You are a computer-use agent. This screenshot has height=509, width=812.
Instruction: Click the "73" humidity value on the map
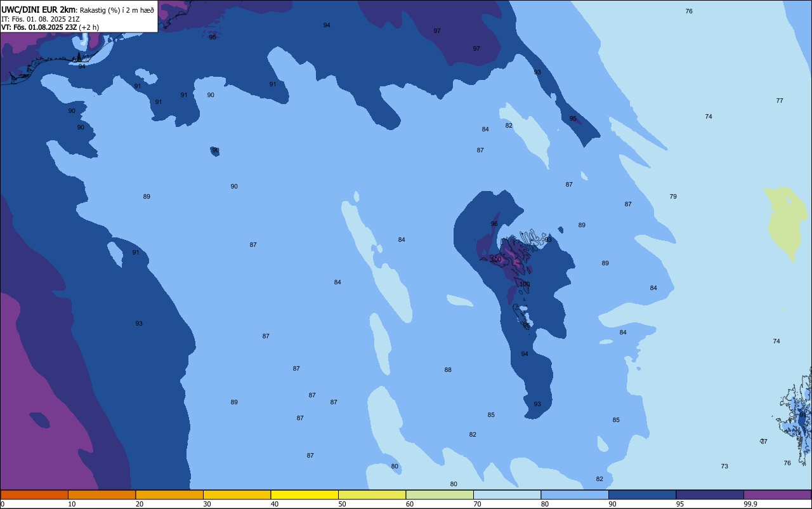(724, 466)
